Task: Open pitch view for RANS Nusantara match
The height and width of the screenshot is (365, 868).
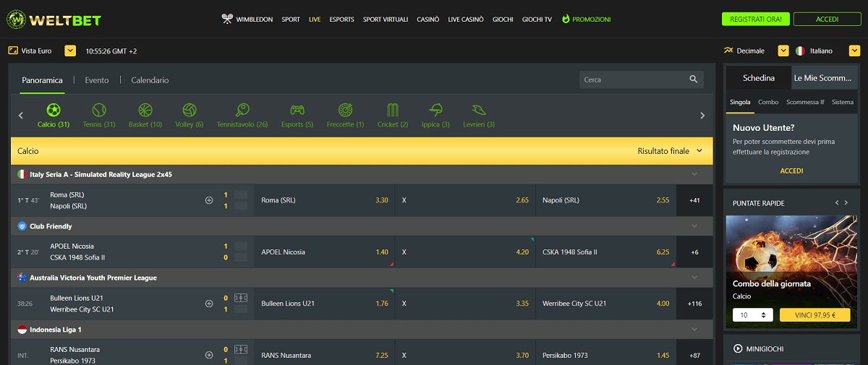Action: tap(241, 349)
